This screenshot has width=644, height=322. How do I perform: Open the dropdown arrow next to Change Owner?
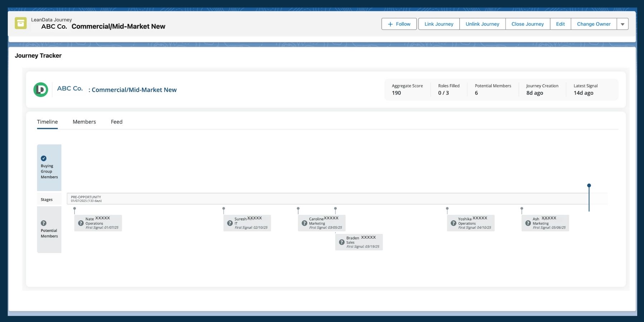(x=623, y=24)
